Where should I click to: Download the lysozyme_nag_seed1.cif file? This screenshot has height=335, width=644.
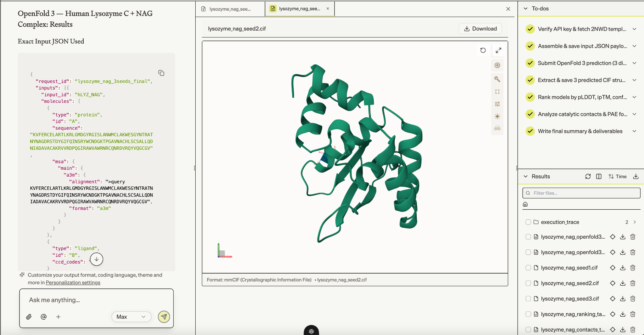coord(623,268)
